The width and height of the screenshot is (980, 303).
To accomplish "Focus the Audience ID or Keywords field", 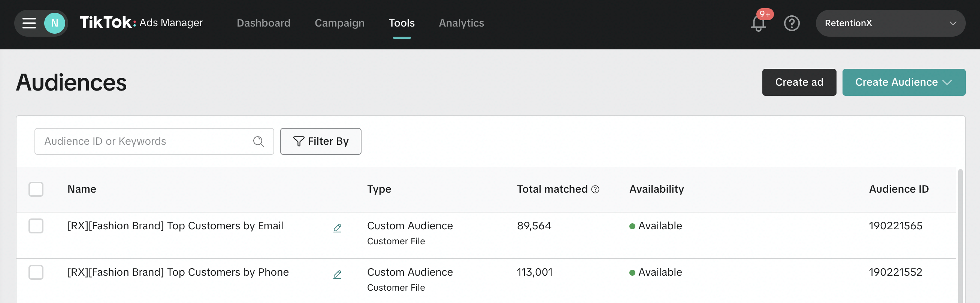I will pos(154,141).
